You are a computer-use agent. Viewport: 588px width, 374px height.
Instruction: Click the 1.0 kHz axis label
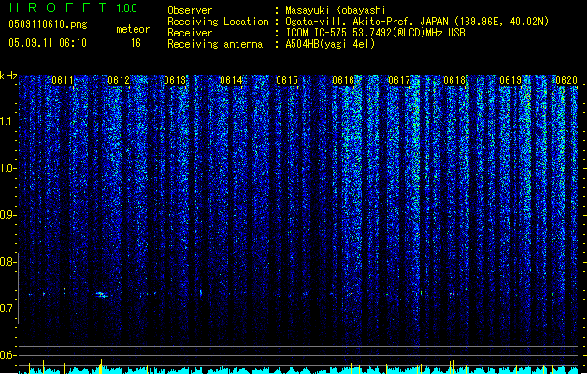pos(7,168)
